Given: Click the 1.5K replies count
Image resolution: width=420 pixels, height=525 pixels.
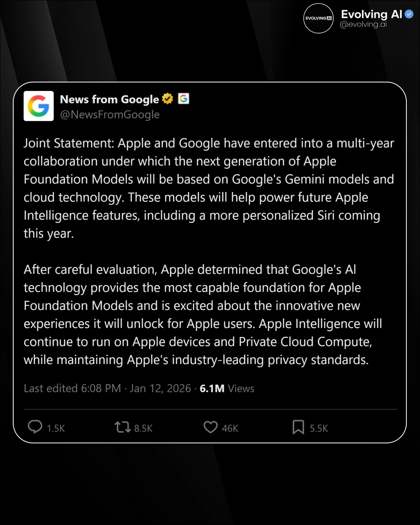Looking at the screenshot, I should point(56,429).
